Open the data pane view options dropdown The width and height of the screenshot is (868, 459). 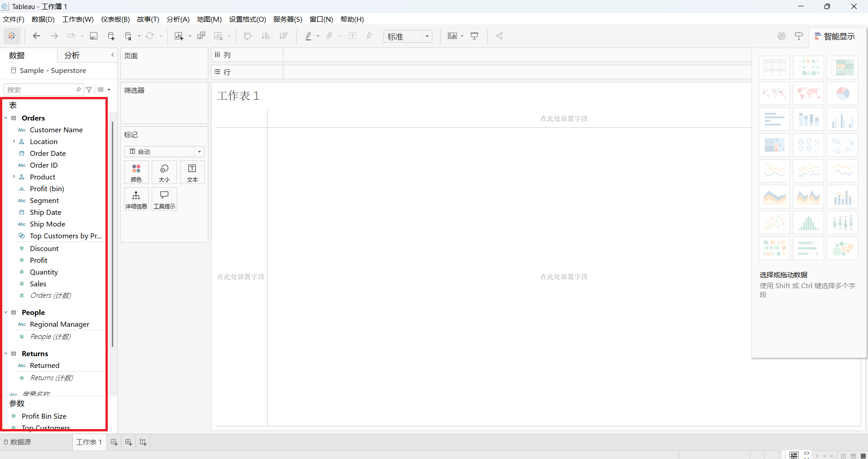click(x=104, y=90)
